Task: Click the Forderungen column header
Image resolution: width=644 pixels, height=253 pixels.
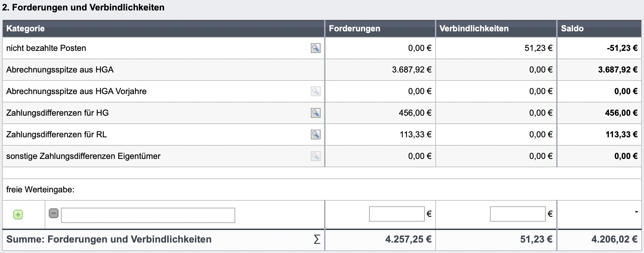Action: coord(354,29)
